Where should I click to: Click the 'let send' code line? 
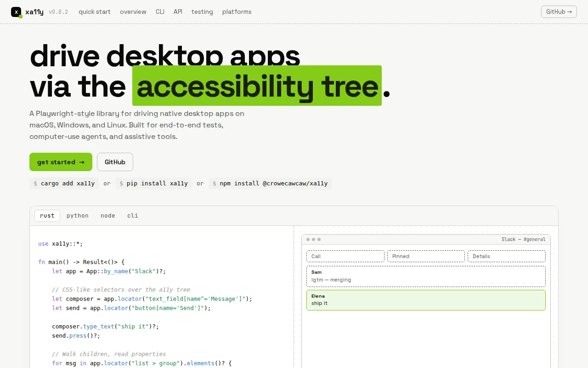click(131, 308)
